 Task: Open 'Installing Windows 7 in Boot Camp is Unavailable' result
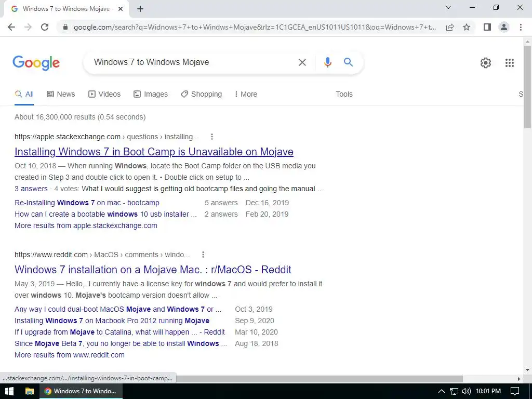[154, 152]
